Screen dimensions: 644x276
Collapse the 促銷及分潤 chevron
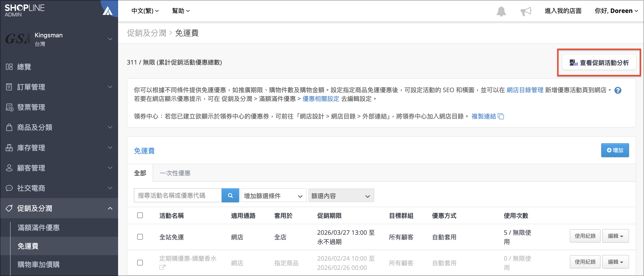click(110, 208)
